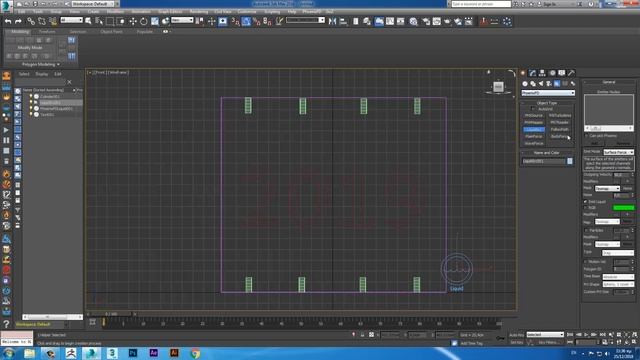Switch to the Object Paint ribbon tab
Screen dimensions: 640x360
tap(111, 31)
